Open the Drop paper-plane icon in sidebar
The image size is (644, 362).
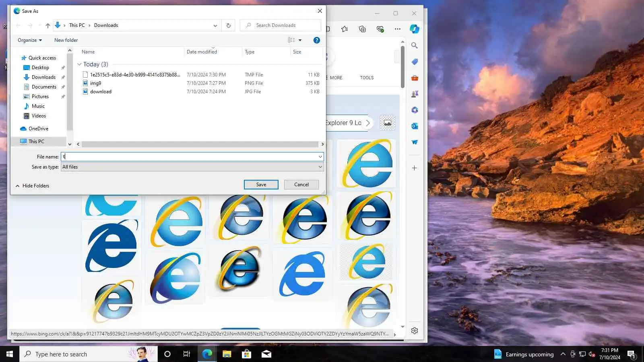point(415,142)
